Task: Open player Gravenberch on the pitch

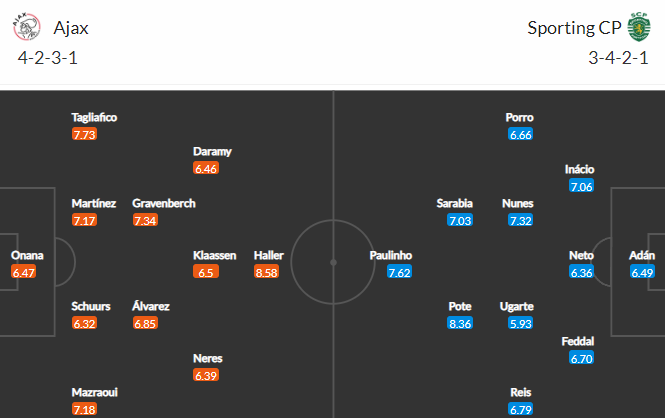Action: pos(164,203)
